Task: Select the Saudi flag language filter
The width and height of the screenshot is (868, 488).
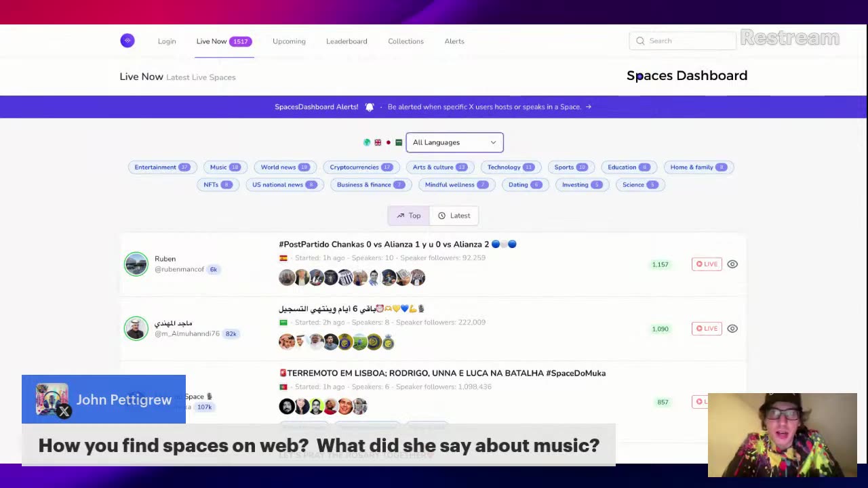Action: click(x=399, y=142)
